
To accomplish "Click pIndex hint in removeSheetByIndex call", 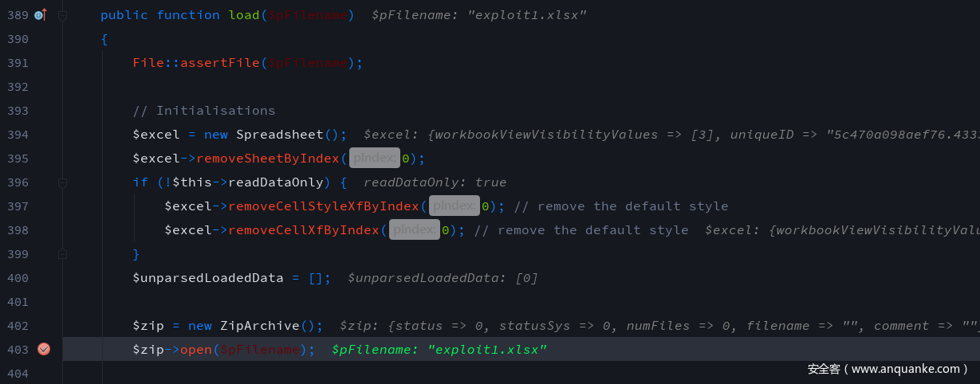I will click(x=374, y=159).
